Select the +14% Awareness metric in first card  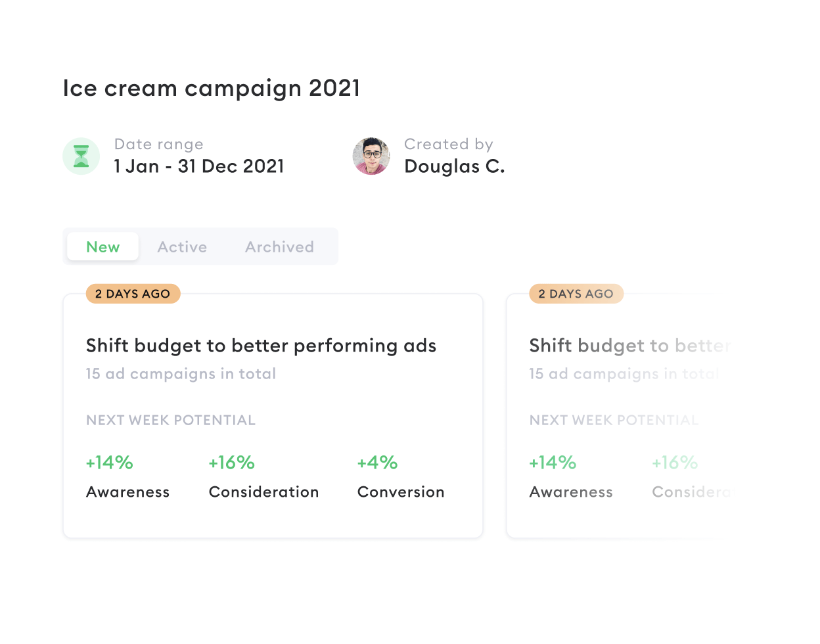tap(127, 477)
